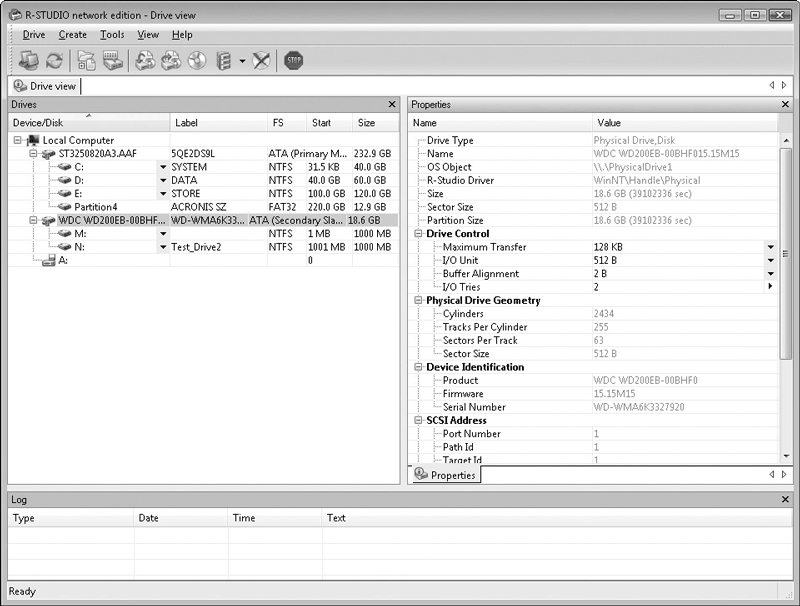Open the Maximum Transfer value dropdown
The width and height of the screenshot is (800, 606).
(x=770, y=247)
